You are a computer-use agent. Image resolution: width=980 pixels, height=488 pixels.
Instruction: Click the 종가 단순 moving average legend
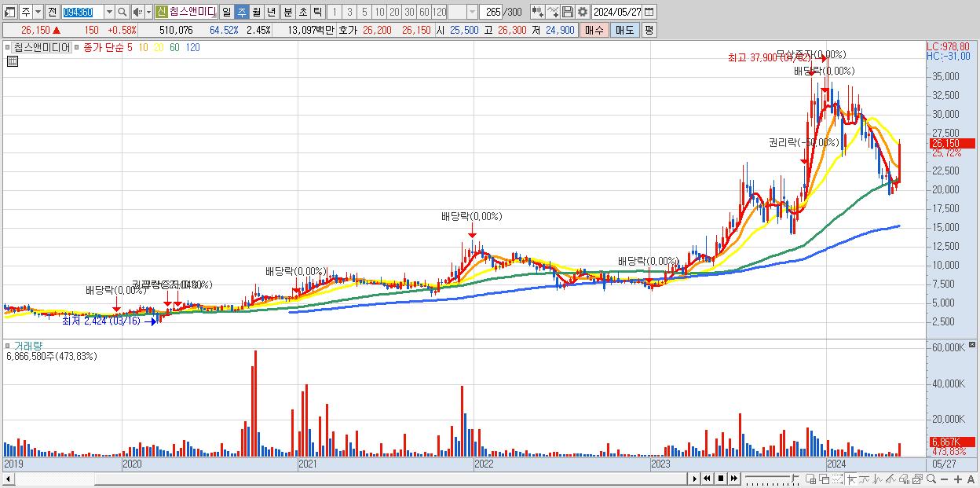[x=104, y=47]
